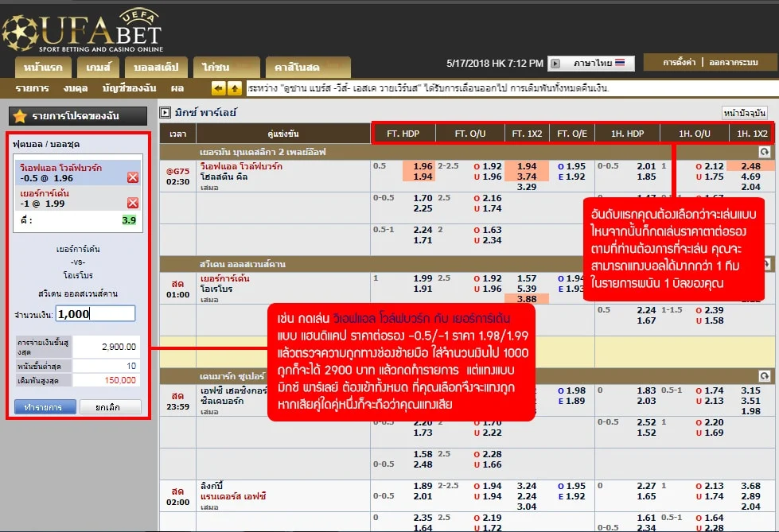Select 3.68 1H 1X2 odds for ลิงก์บี้

750,487
